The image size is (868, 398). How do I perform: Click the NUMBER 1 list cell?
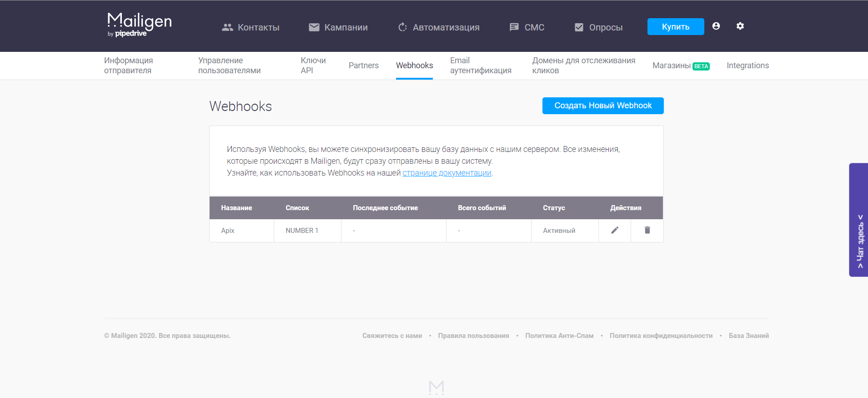pyautogui.click(x=308, y=231)
